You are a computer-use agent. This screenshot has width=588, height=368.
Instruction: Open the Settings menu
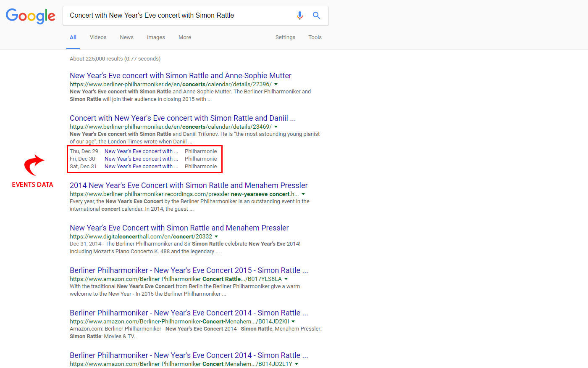285,37
